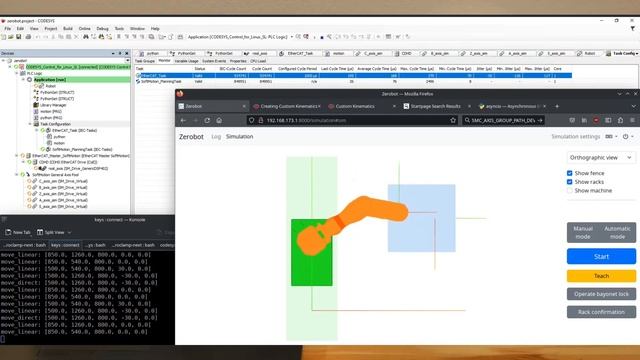Screen dimensions: 640x360
Task: Click the red extension icon in Firefox toolbar
Action: click(596, 120)
